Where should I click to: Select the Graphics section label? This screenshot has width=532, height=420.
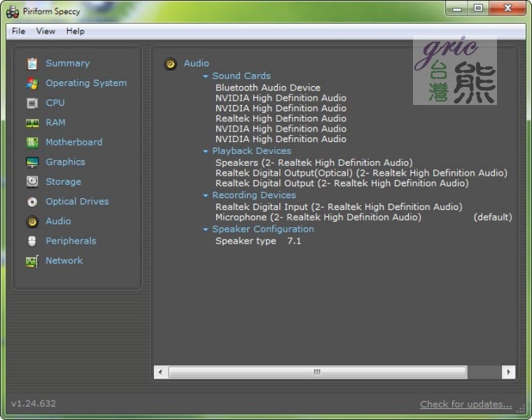[66, 162]
